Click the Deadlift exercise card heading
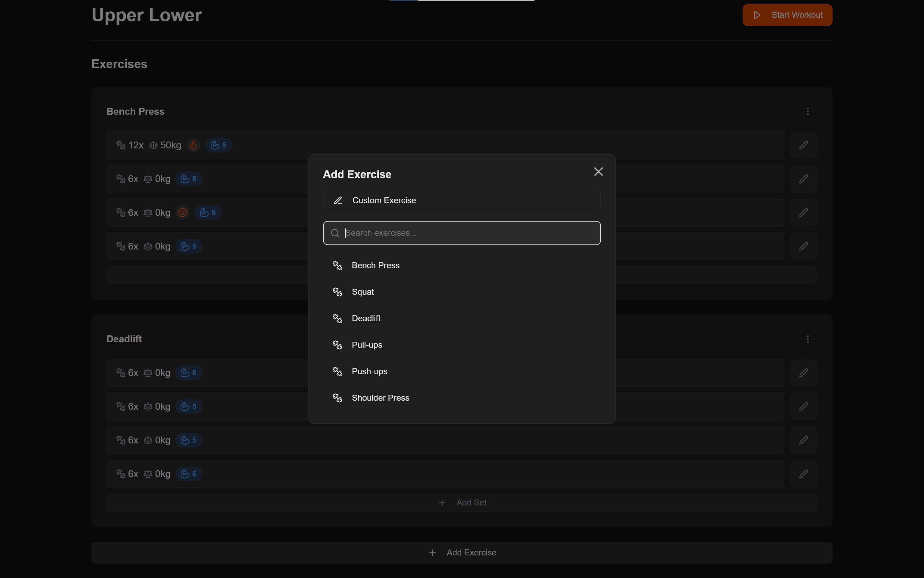 pos(124,339)
